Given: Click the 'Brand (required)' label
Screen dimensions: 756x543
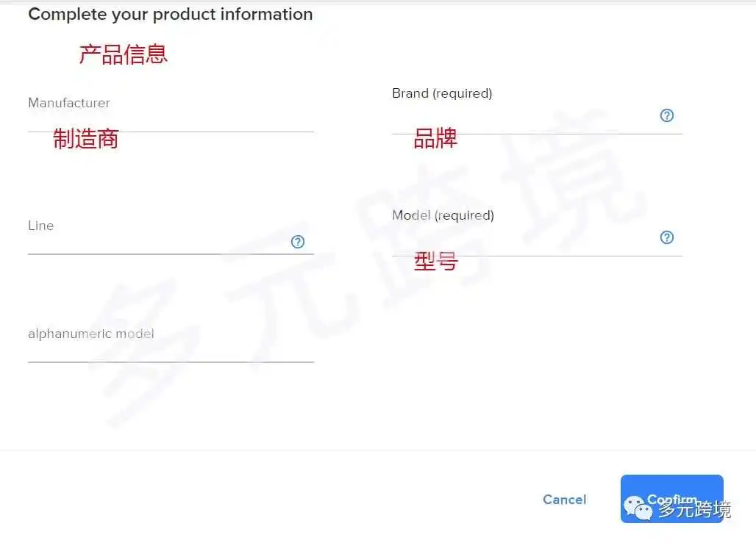Looking at the screenshot, I should (442, 93).
